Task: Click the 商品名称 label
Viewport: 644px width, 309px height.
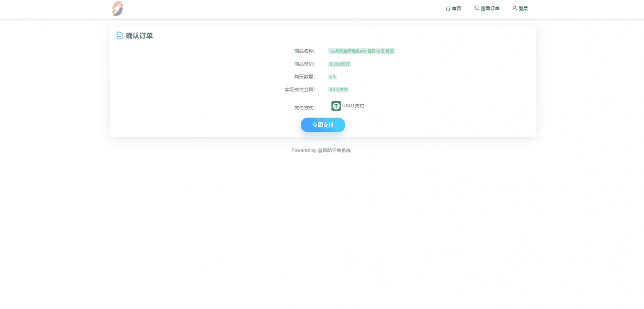Action: pos(305,51)
